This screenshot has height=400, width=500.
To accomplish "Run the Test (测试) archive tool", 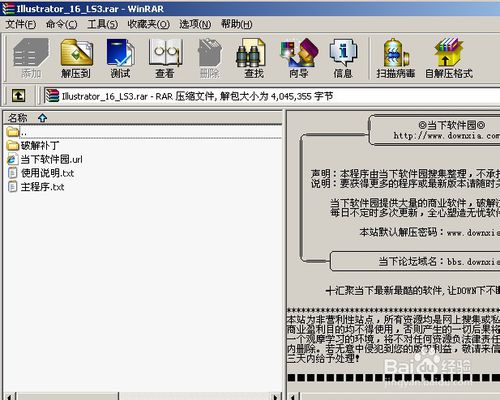I will pyautogui.click(x=120, y=58).
